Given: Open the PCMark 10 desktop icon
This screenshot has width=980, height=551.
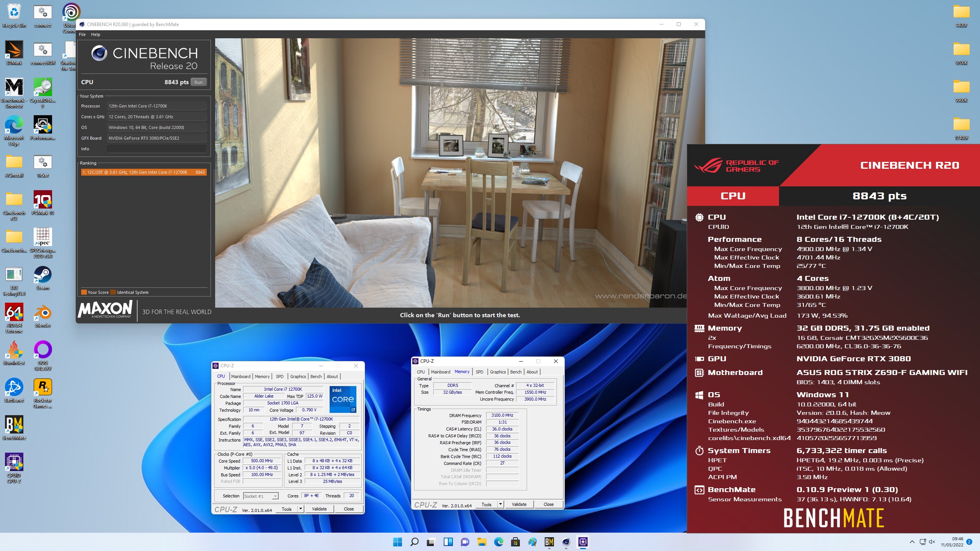Looking at the screenshot, I should pos(42,203).
